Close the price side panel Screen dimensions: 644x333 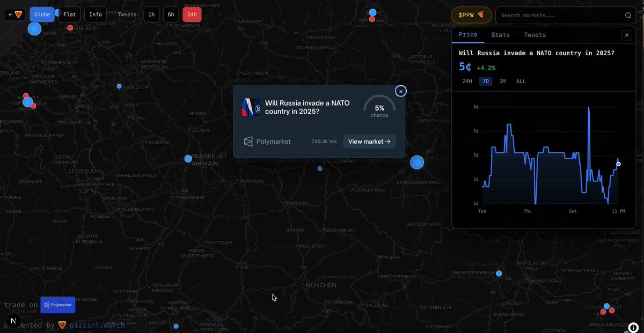[626, 35]
